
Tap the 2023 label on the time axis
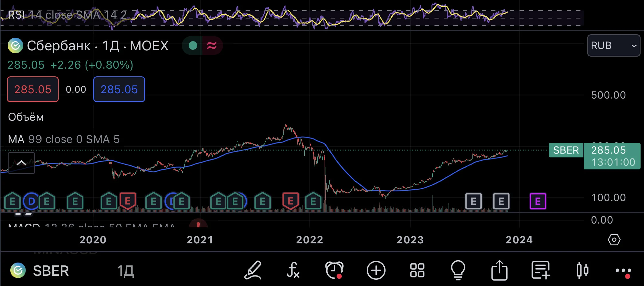[410, 240]
